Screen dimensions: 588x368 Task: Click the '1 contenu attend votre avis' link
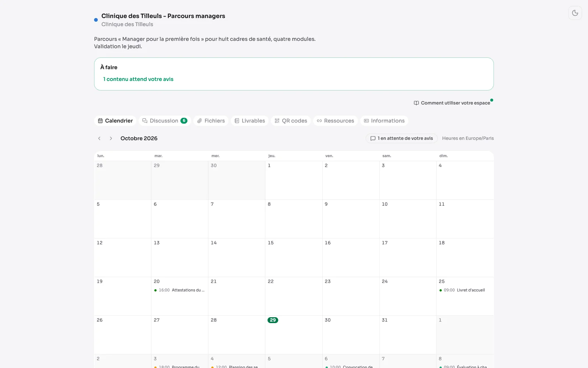(138, 79)
